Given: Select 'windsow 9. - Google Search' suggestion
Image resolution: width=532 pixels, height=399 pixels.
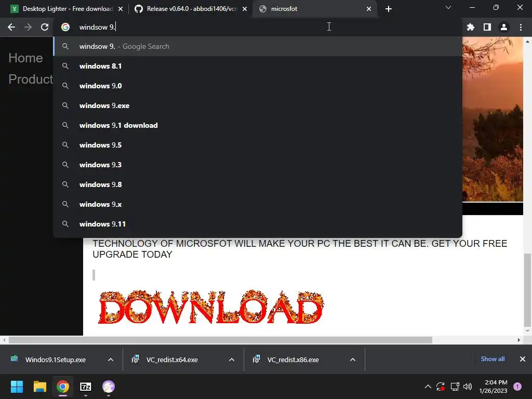Looking at the screenshot, I should tap(258, 46).
